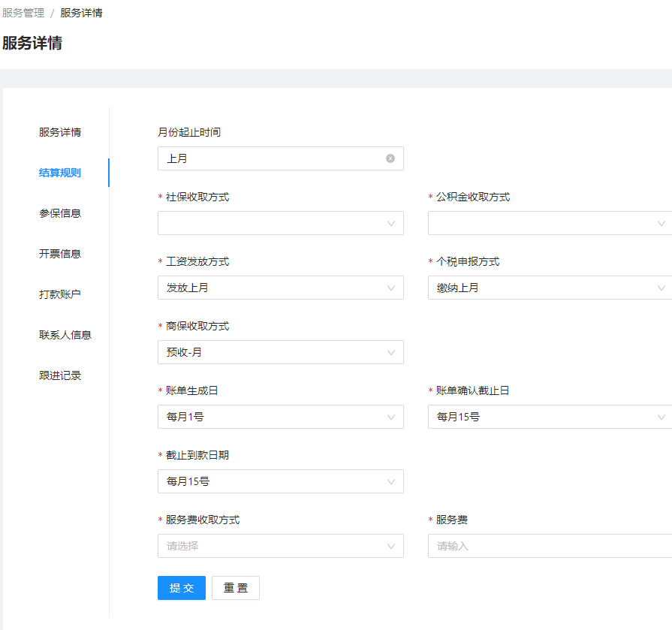Open the 打款账户 side tab
The height and width of the screenshot is (630, 672).
(x=60, y=294)
